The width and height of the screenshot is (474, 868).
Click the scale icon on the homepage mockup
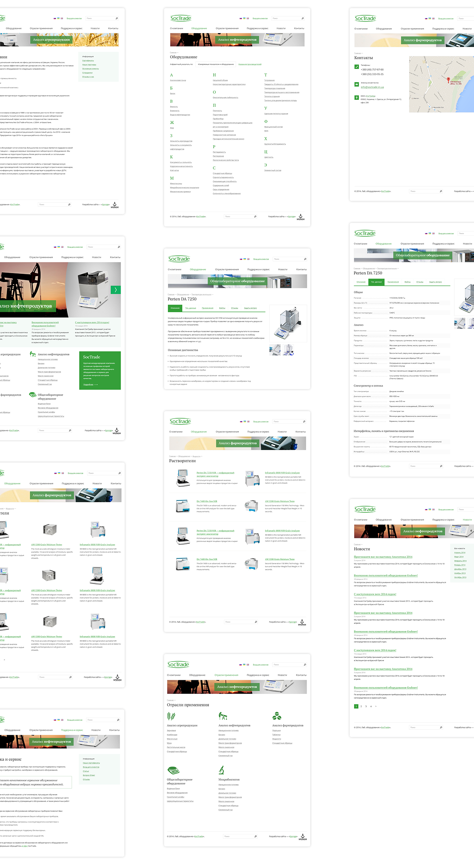click(33, 395)
